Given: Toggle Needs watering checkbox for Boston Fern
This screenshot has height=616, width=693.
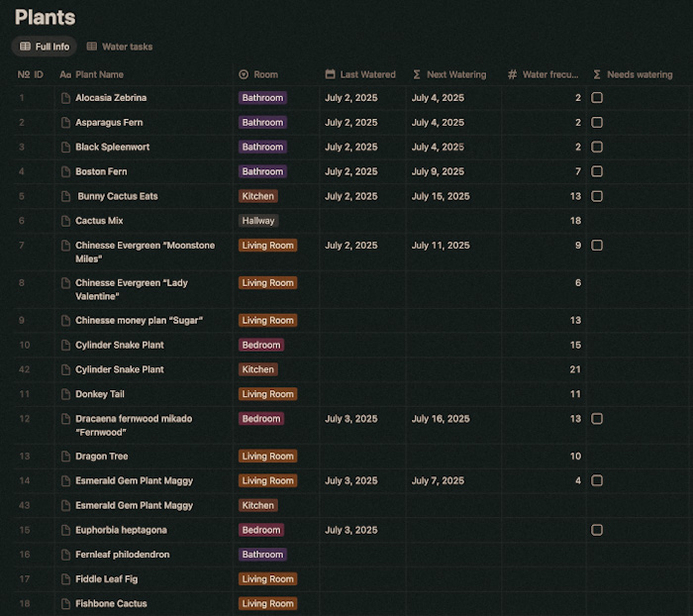Looking at the screenshot, I should 597,171.
